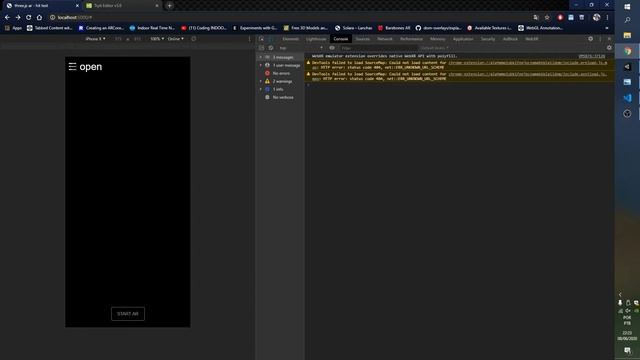Image resolution: width=640 pixels, height=360 pixels.
Task: Toggle the console sidebar
Action: (x=261, y=48)
